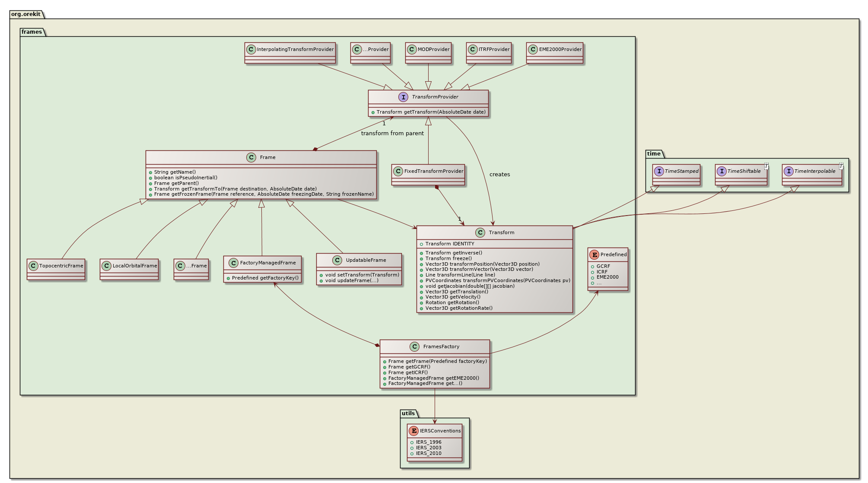Click the Transform class C icon

pyautogui.click(x=480, y=233)
